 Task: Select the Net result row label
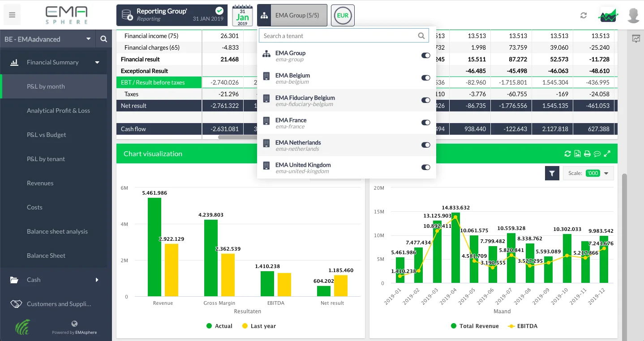tap(133, 106)
